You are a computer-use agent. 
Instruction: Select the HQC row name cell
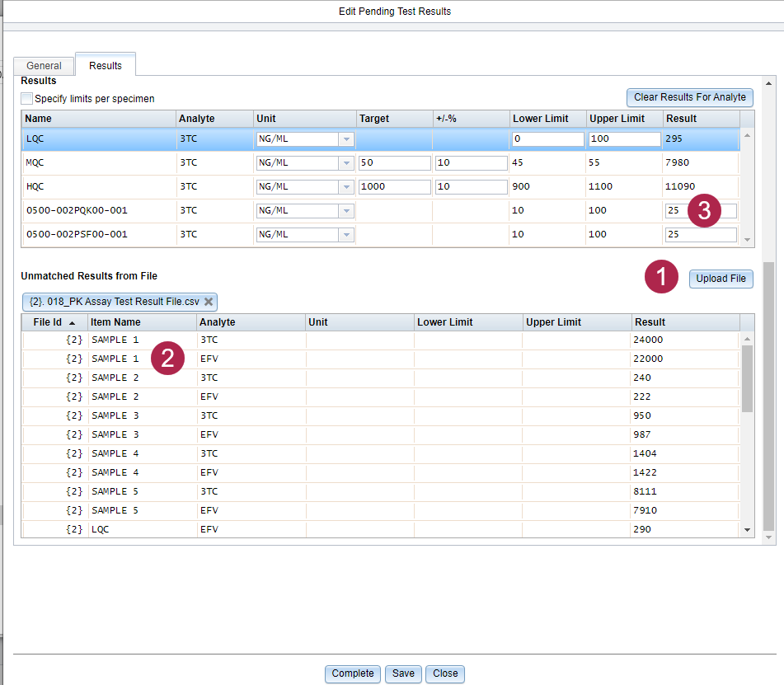click(35, 187)
